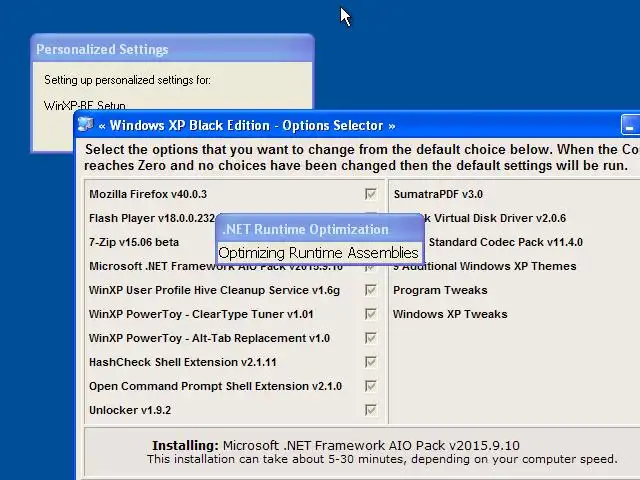This screenshot has width=640, height=480.
Task: Click the Optimizing Runtime Assemblies status text
Action: click(318, 253)
